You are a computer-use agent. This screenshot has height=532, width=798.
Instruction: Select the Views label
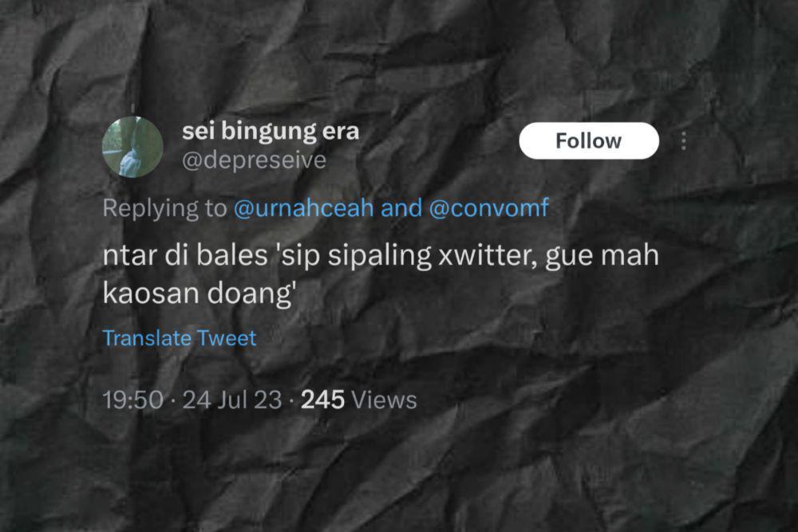tap(385, 400)
